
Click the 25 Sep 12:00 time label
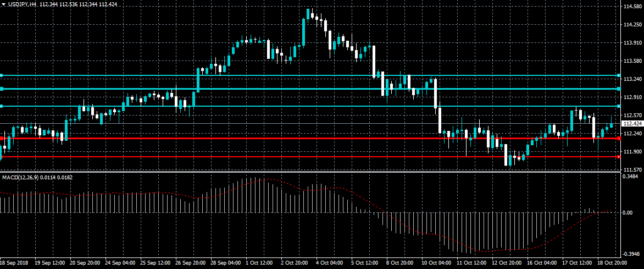[156, 262]
